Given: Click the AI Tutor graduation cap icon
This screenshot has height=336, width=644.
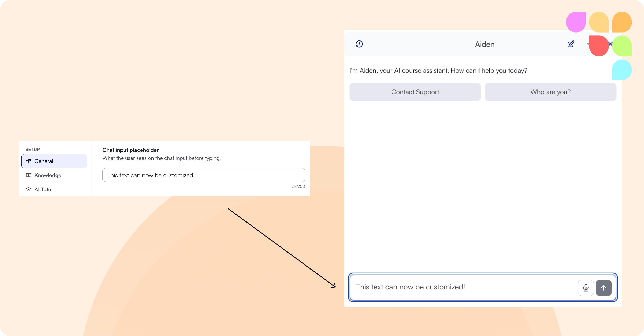Looking at the screenshot, I should (28, 189).
